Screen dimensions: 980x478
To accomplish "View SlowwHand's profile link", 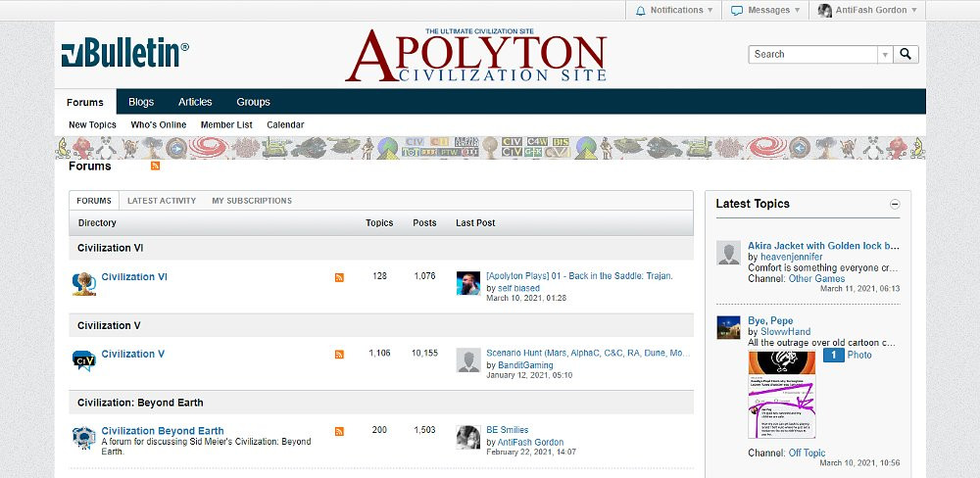I will pyautogui.click(x=785, y=332).
